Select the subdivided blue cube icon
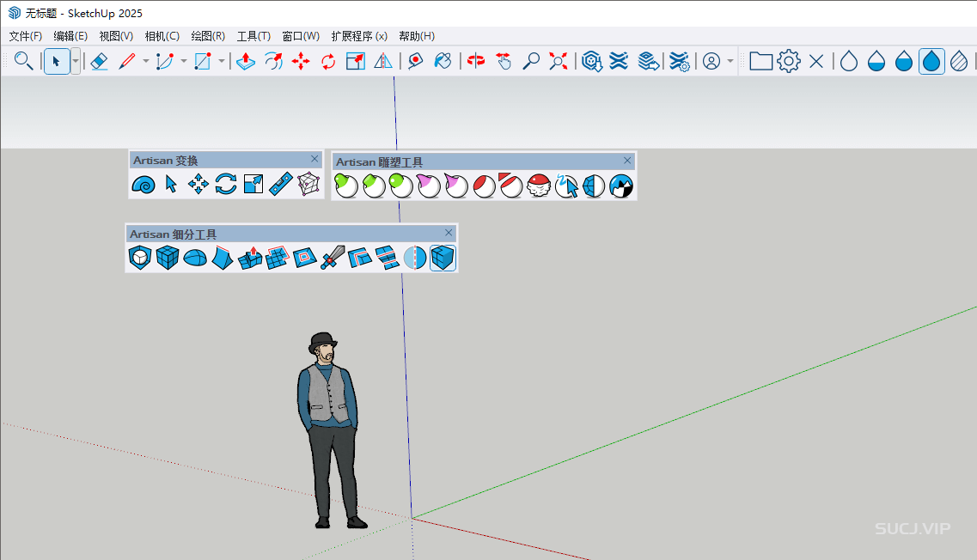 [168, 258]
